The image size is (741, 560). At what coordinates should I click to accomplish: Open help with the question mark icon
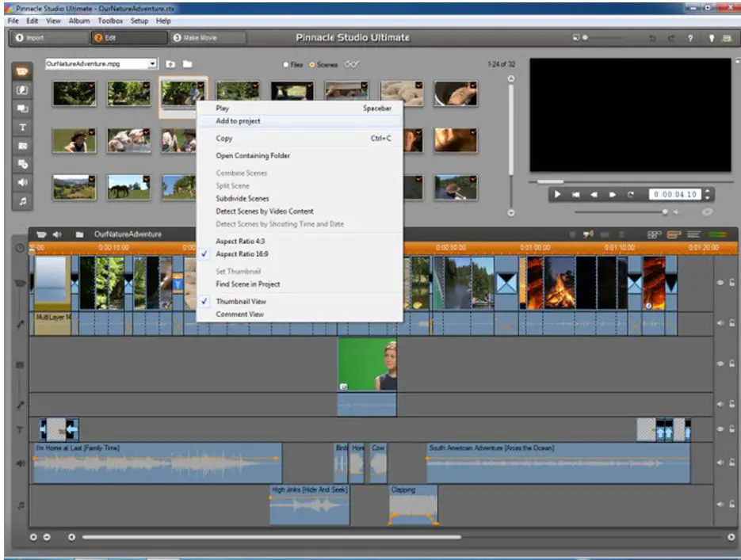coord(690,38)
